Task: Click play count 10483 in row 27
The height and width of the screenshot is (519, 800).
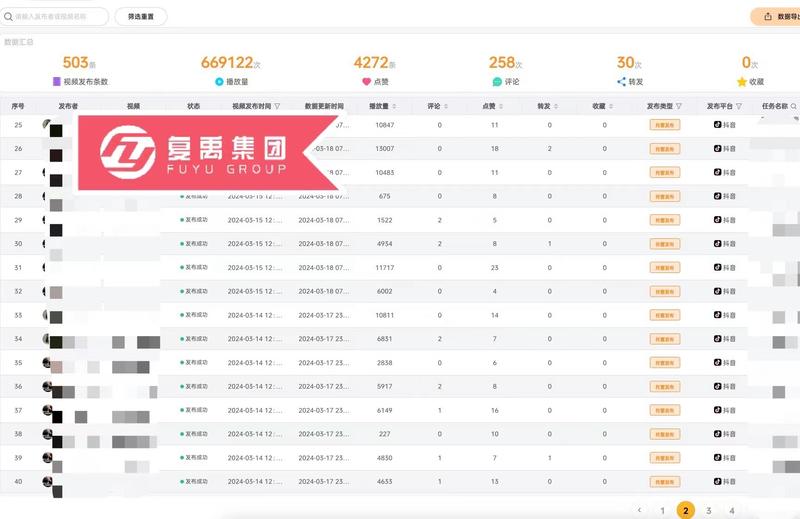Action: tap(385, 172)
